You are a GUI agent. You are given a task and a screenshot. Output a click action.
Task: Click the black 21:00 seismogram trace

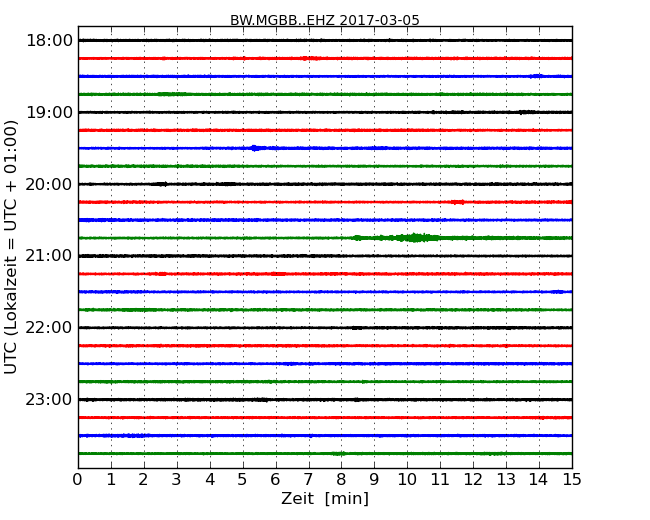point(325,256)
